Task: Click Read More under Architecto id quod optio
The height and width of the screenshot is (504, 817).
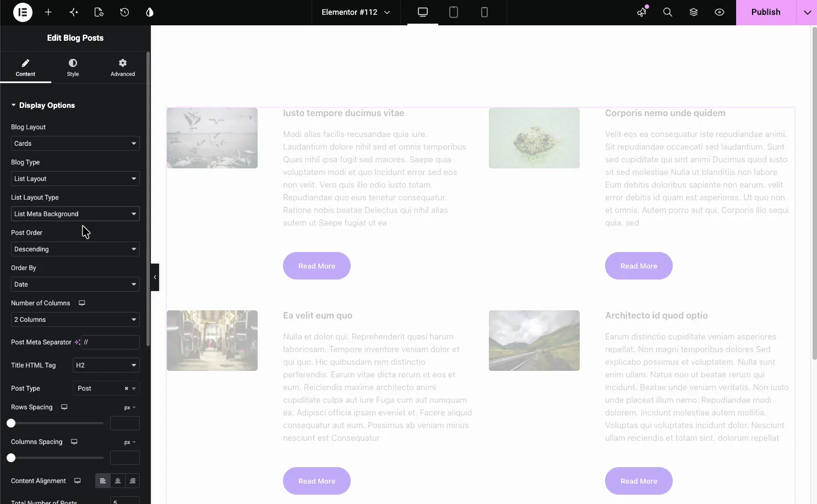Action: (x=639, y=481)
